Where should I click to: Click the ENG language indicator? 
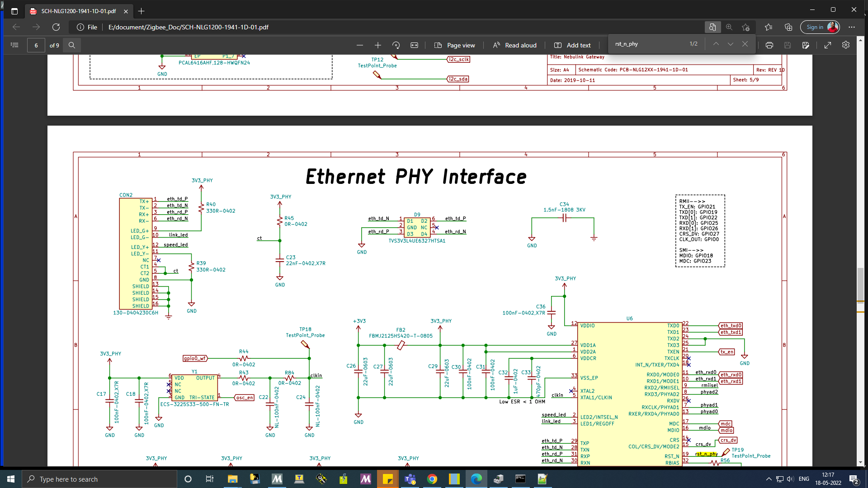point(804,479)
